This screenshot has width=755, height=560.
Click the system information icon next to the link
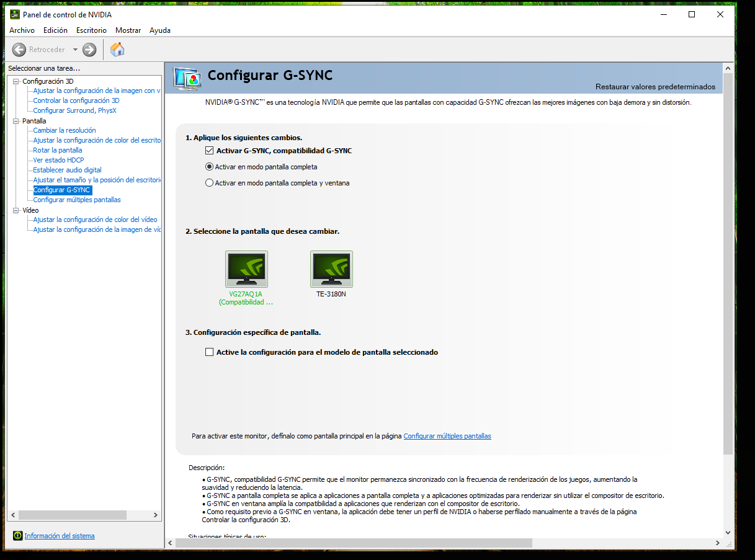pyautogui.click(x=18, y=536)
